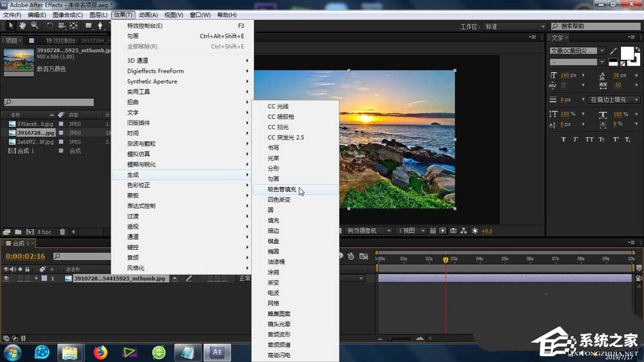This screenshot has width=644, height=362.
Task: Select the Pen tool
Action: [100, 26]
